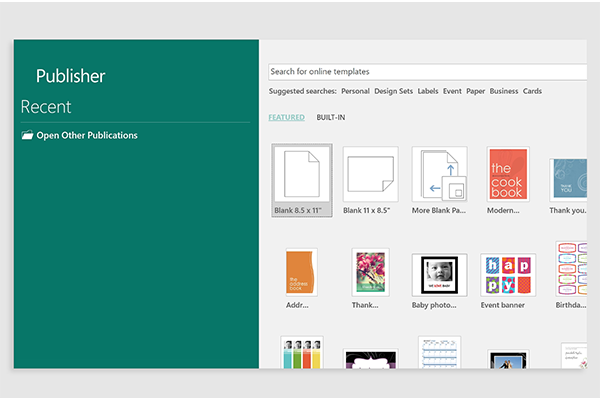Select the calendar template thumbnail
Viewport: 600px width, 400px height.
click(439, 353)
